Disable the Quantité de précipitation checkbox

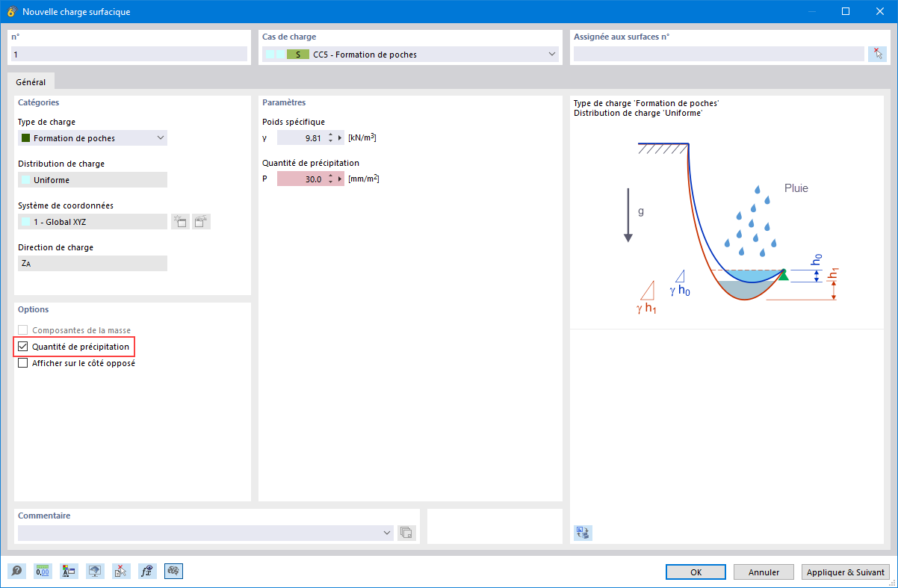point(22,346)
